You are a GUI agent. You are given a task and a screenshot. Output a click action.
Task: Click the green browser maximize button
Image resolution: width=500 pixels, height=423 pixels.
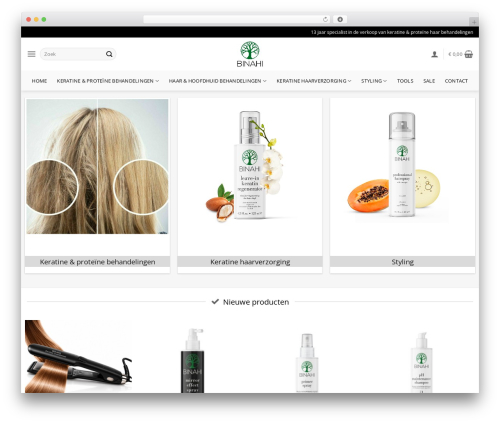point(44,20)
